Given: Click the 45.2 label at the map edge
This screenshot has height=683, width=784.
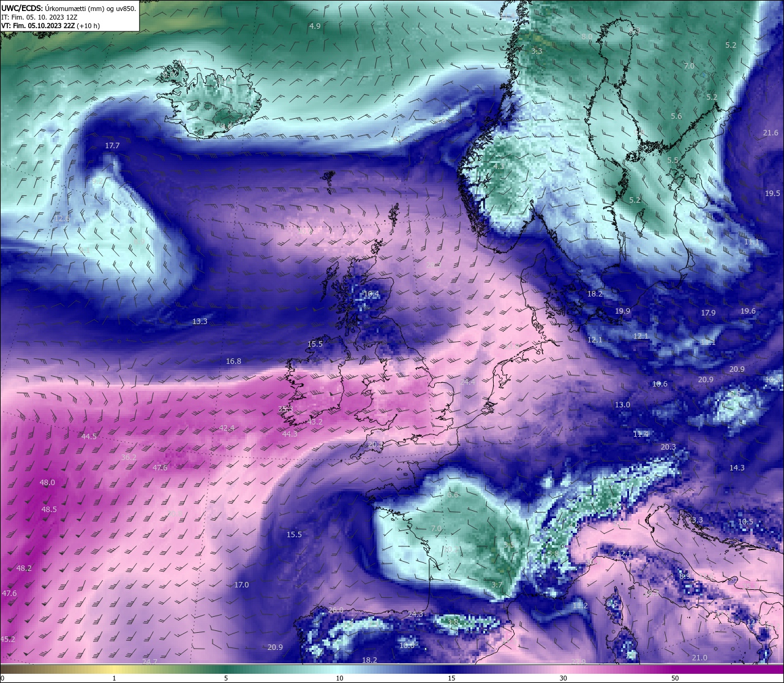Looking at the screenshot, I should click(7, 640).
